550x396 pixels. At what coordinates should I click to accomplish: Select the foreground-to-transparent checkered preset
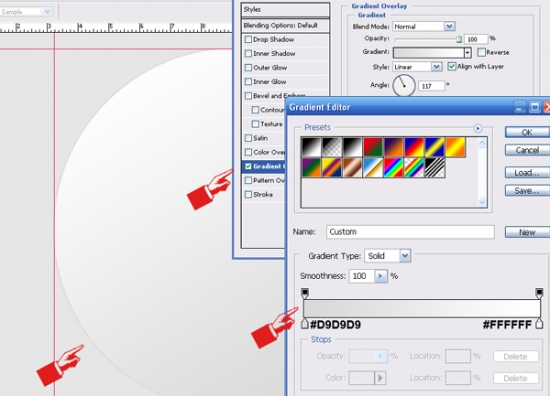point(332,147)
